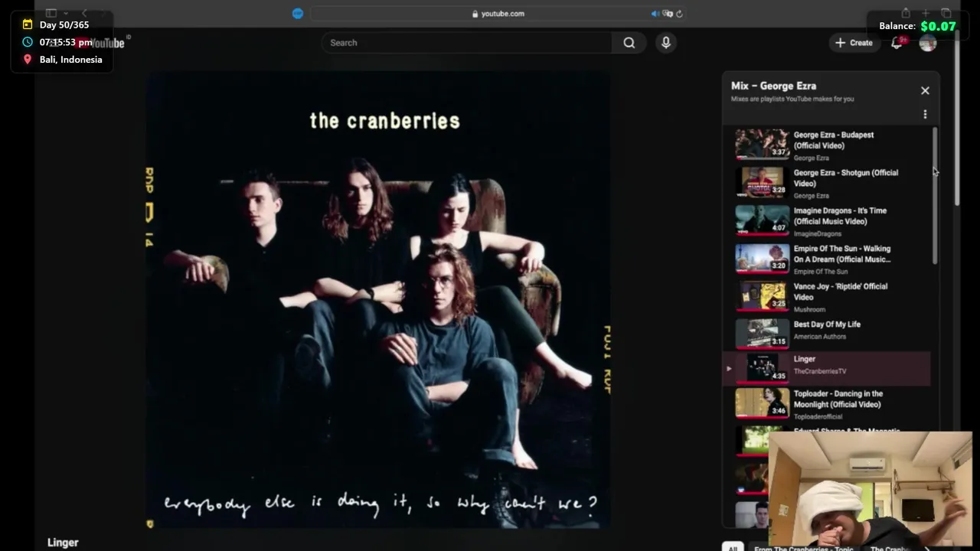Click the page vertical scrollbar

957,119
